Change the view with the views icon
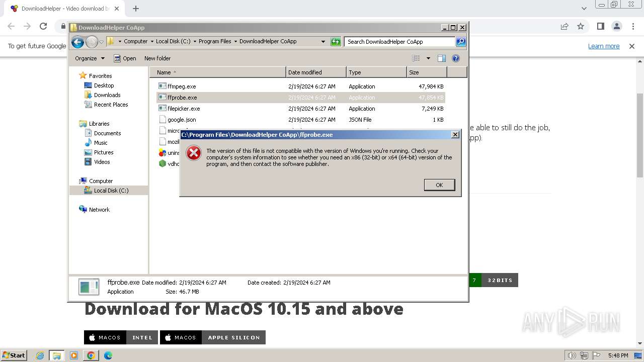The image size is (644, 362). tap(416, 58)
